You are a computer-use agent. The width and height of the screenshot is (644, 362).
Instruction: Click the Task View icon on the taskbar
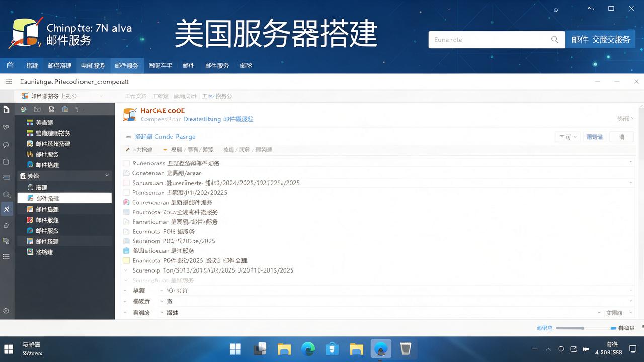click(x=260, y=349)
